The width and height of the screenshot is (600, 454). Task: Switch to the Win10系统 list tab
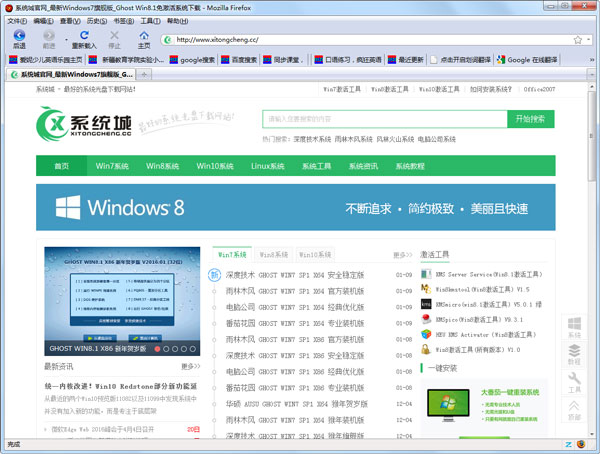[315, 254]
